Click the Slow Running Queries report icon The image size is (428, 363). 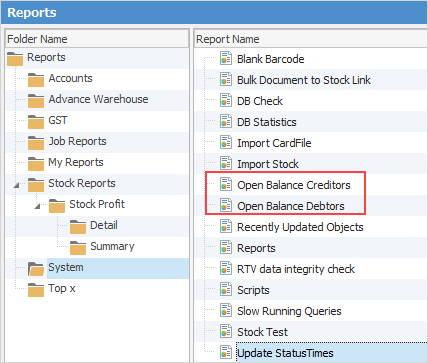coord(226,311)
